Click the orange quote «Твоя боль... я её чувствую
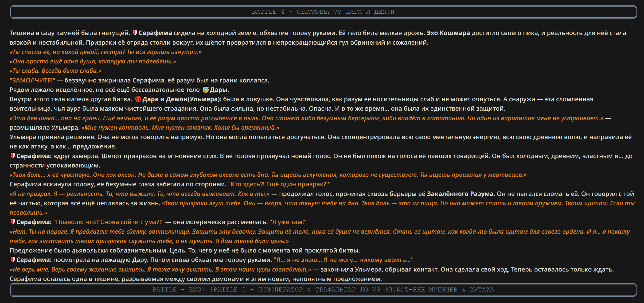 click(268, 175)
